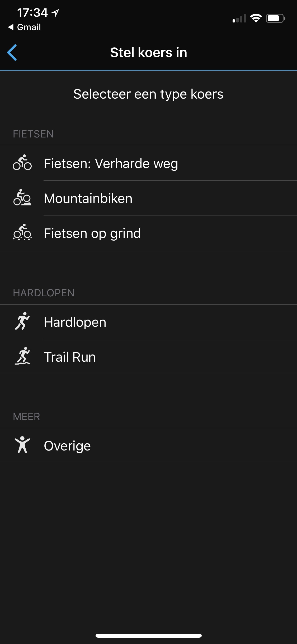This screenshot has width=297, height=644.
Task: Click the running figure icon for Hardlopen
Action: click(22, 321)
